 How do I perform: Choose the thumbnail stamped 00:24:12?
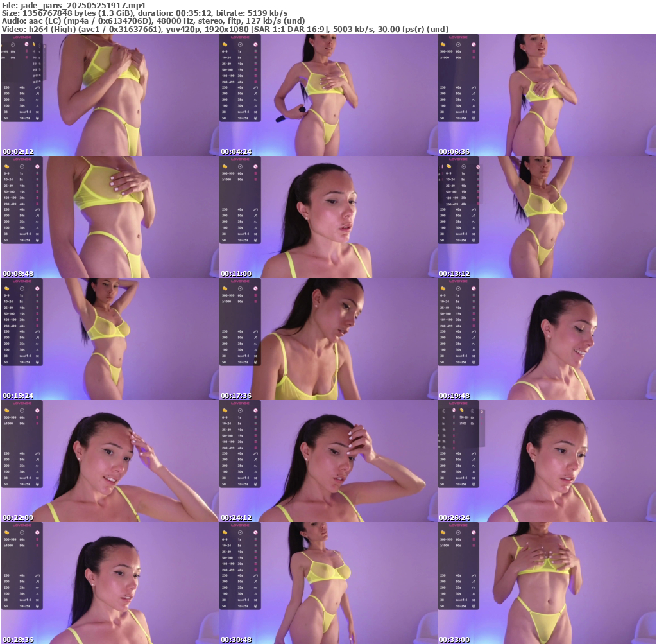(x=328, y=461)
